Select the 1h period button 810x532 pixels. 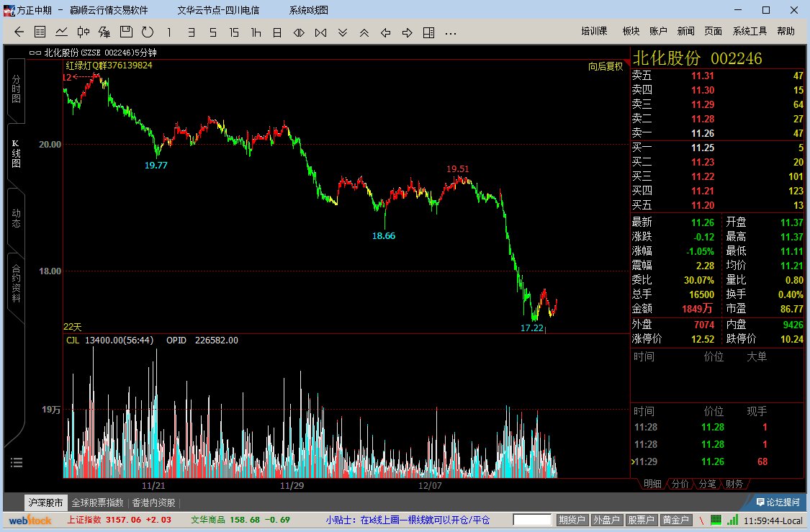click(256, 32)
